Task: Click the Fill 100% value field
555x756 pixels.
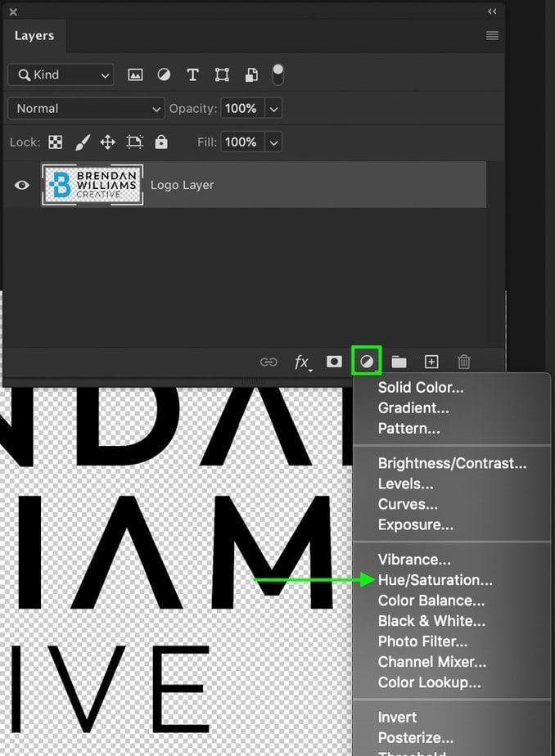Action: click(x=242, y=142)
